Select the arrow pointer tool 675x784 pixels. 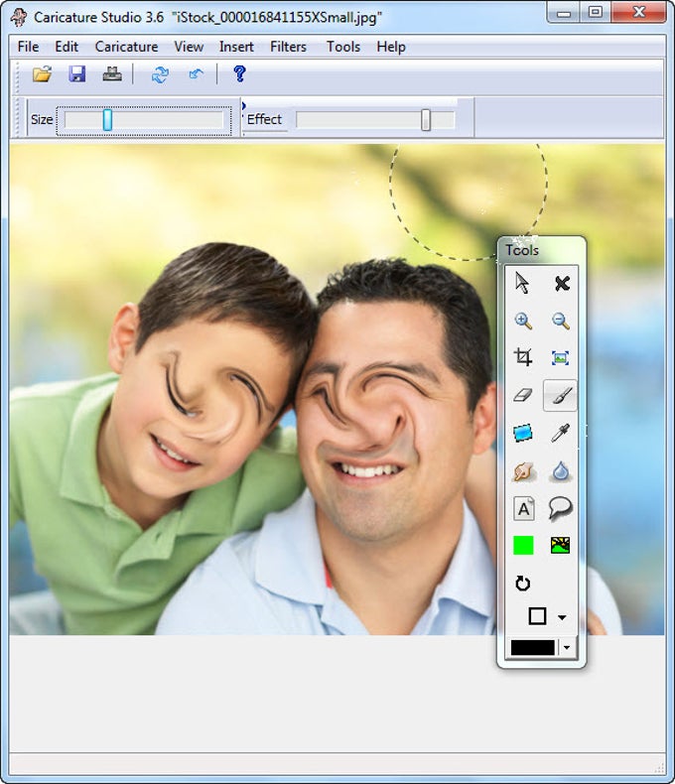click(x=522, y=283)
